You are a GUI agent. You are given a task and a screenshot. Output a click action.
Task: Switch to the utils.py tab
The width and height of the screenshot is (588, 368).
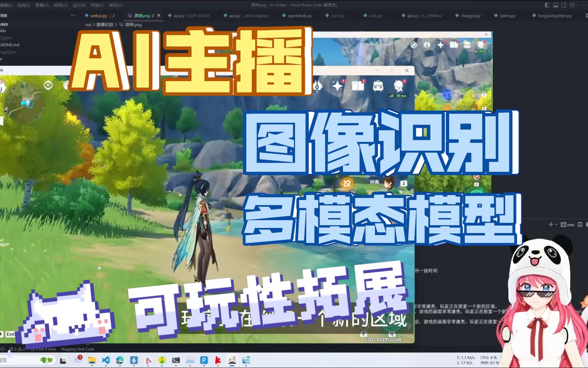373,16
